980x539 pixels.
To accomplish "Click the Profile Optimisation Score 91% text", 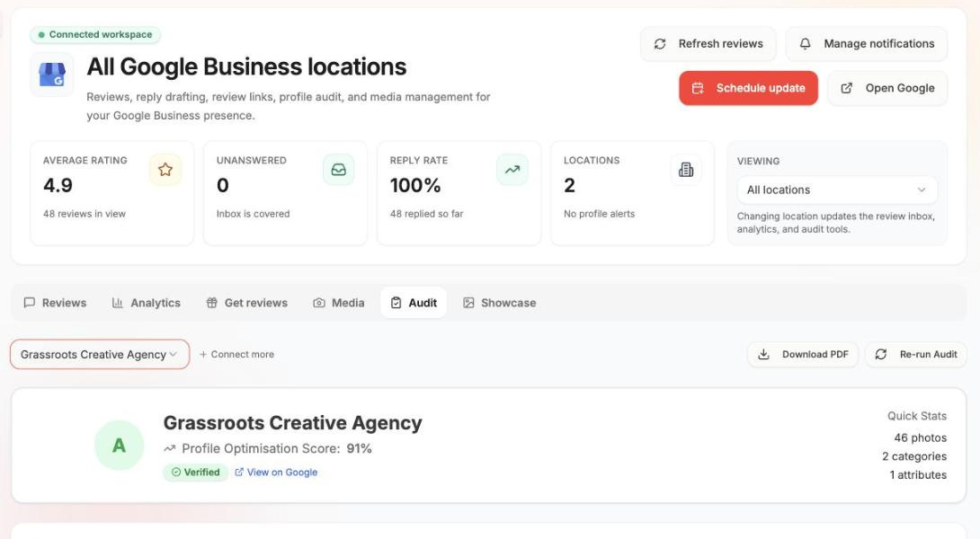I will (277, 448).
